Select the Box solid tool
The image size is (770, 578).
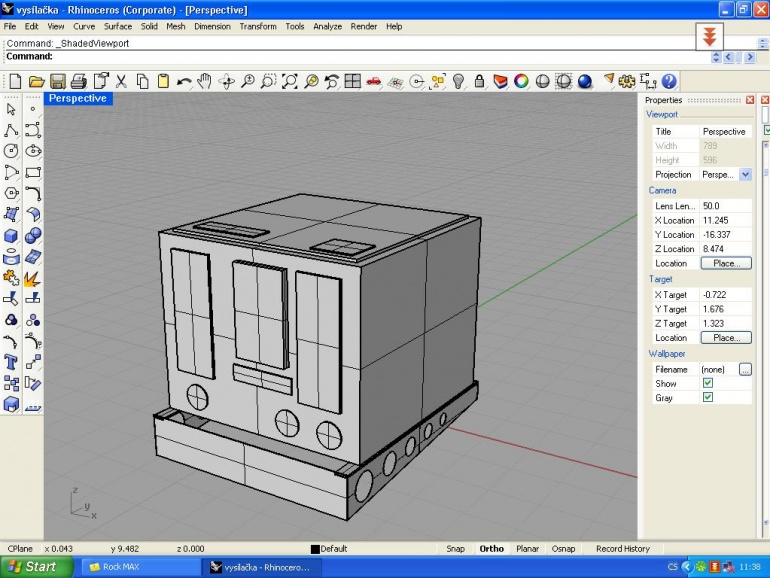click(11, 236)
